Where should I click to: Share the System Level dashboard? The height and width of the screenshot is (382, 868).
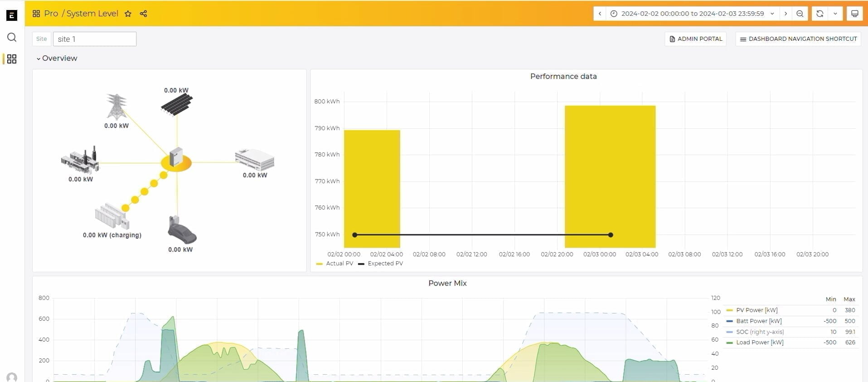coord(143,14)
